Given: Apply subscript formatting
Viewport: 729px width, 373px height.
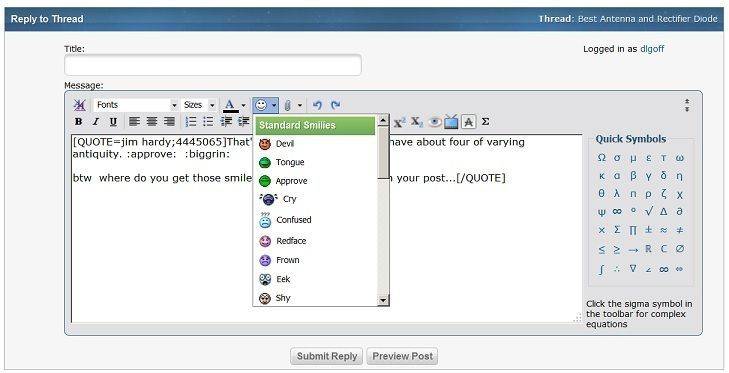Looking at the screenshot, I should point(417,122).
